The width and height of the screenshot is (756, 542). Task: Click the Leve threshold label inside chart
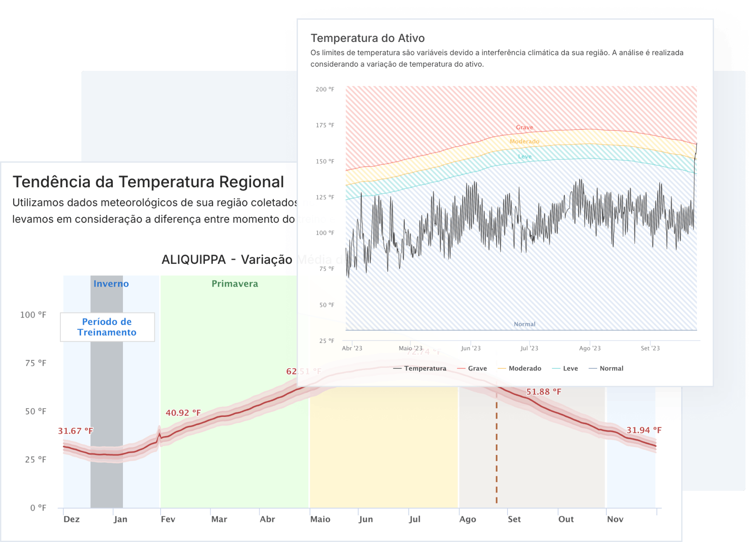point(525,156)
